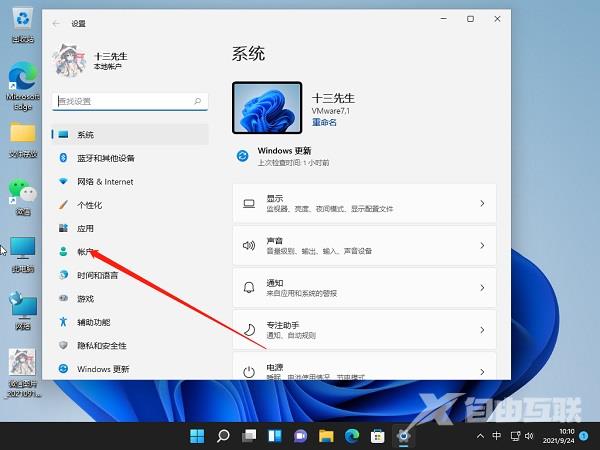The image size is (600, 450).
Task: Switch the 中 input method indicator
Action: coord(497,435)
